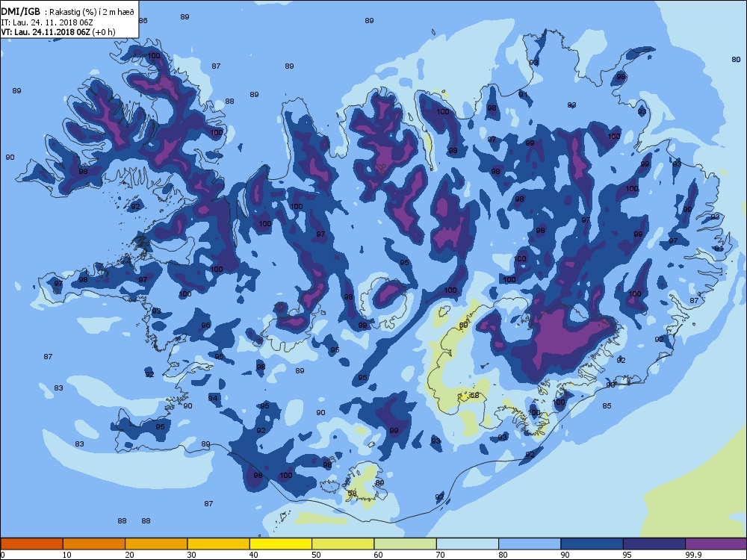Select the legend scale label '30'
Viewport: 747px width, 560px height.
point(191,555)
